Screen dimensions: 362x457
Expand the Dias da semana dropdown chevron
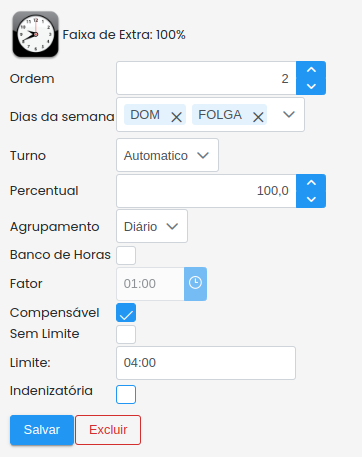coord(289,114)
